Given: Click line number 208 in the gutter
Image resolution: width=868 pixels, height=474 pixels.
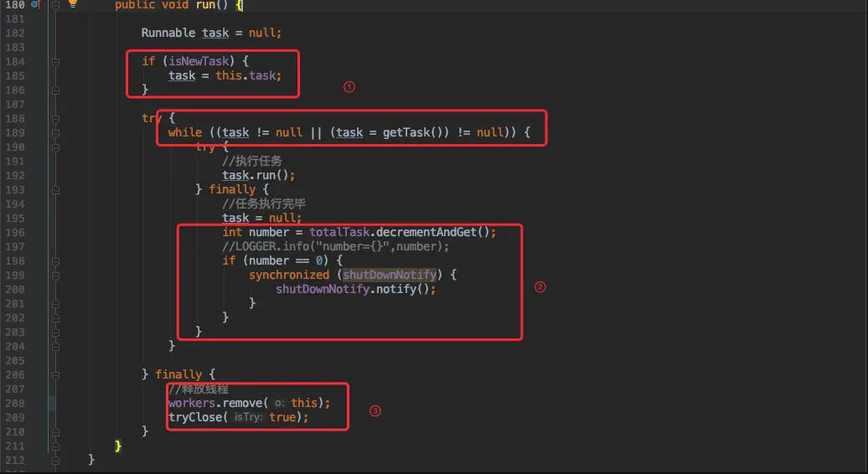Looking at the screenshot, I should [x=14, y=403].
